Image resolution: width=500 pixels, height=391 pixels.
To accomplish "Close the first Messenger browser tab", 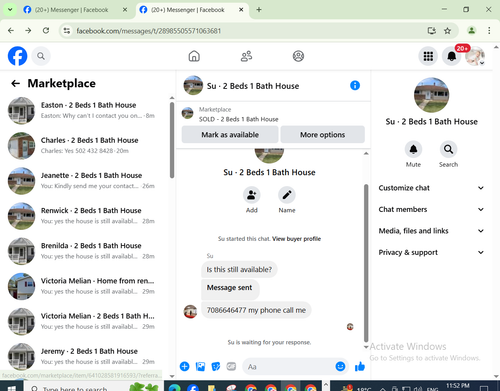I will click(x=125, y=10).
